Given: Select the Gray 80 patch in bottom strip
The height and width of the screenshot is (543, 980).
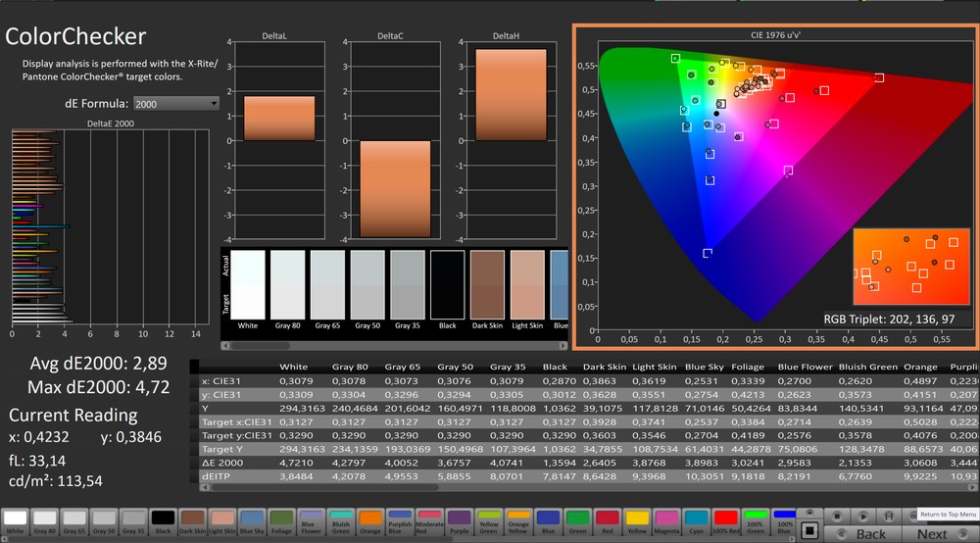Looking at the screenshot, I should click(44, 521).
